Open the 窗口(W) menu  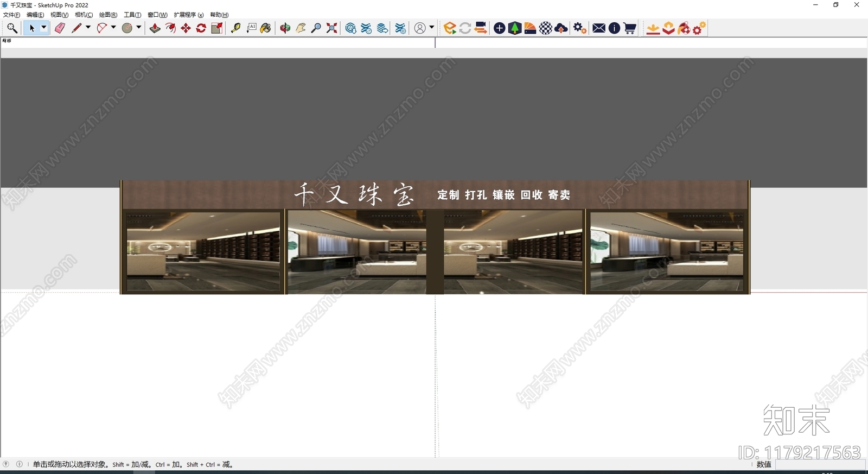click(157, 15)
